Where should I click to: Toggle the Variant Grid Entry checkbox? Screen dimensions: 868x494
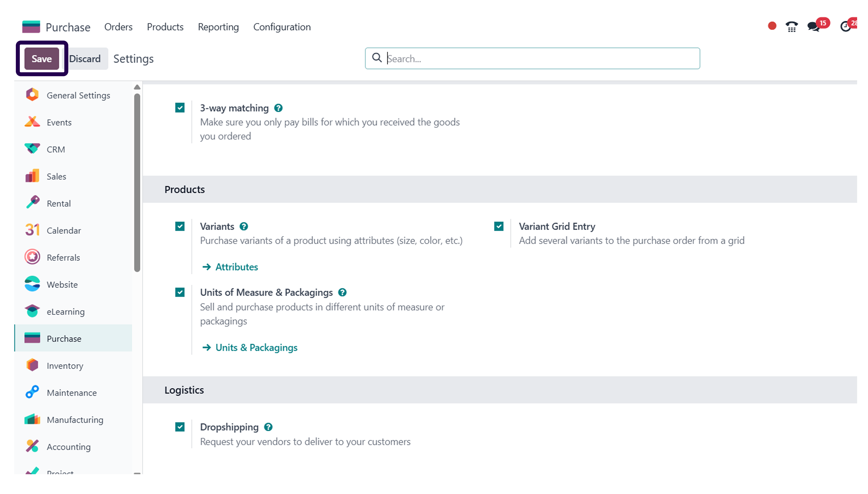point(499,226)
